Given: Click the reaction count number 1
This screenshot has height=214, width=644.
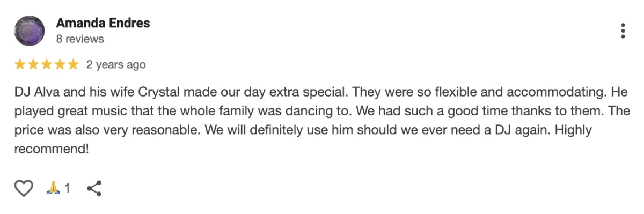Looking at the screenshot, I should pyautogui.click(x=67, y=188).
